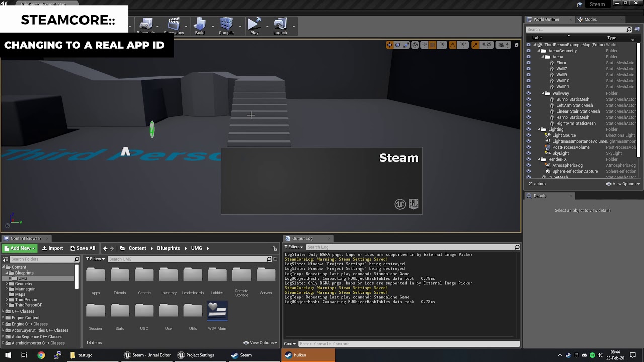Click Import button in Content Browser
The image size is (644, 362).
point(52,248)
